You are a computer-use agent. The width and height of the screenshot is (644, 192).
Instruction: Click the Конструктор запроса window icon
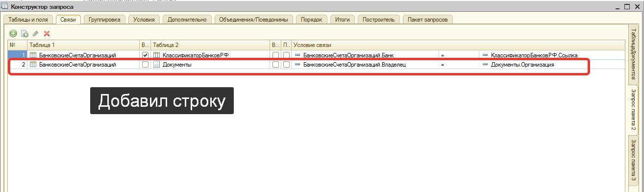tap(5, 5)
